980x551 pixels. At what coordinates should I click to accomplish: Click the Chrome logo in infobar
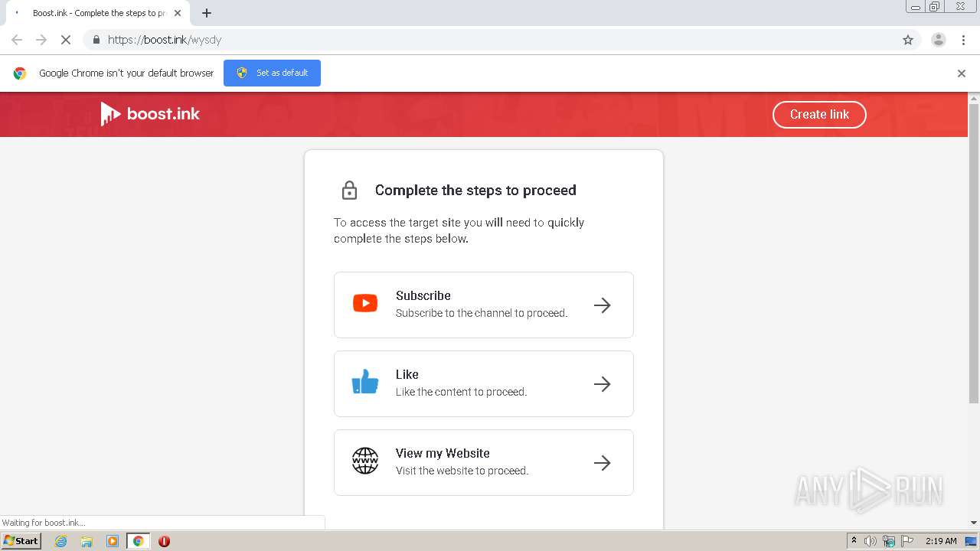(x=20, y=73)
